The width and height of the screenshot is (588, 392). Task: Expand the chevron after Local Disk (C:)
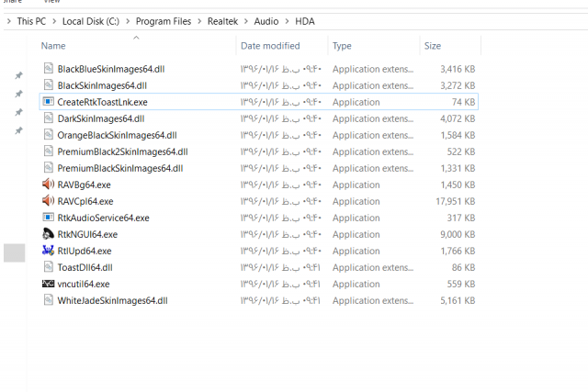pos(128,21)
